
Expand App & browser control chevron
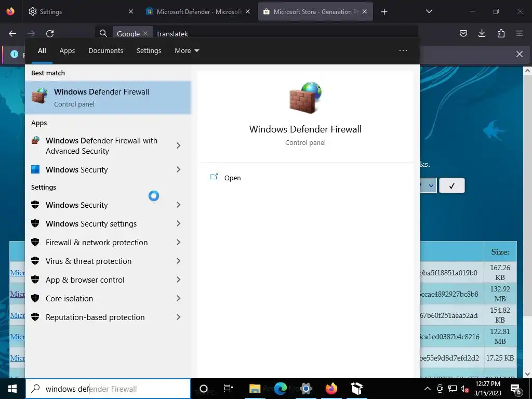pyautogui.click(x=179, y=279)
